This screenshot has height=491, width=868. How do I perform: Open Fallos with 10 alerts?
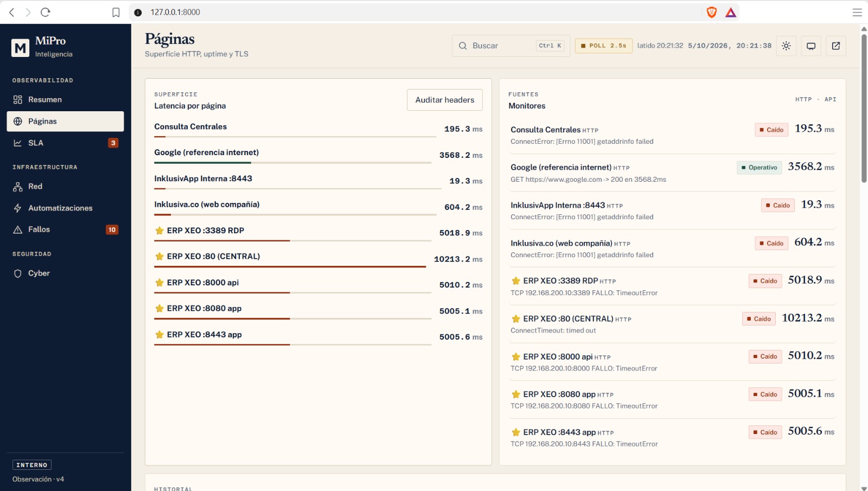65,230
